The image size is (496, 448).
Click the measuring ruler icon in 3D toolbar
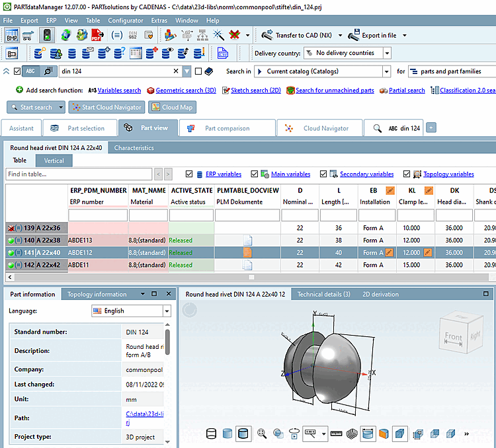click(x=335, y=433)
